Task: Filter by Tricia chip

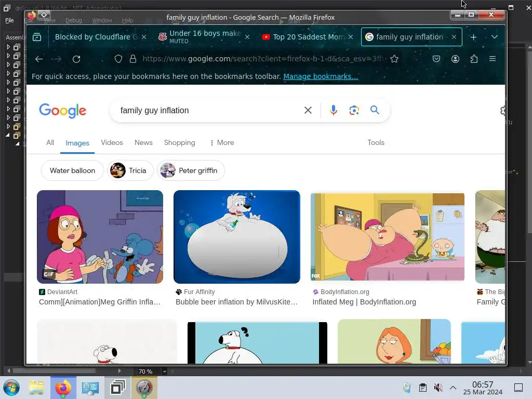Action: [x=130, y=170]
